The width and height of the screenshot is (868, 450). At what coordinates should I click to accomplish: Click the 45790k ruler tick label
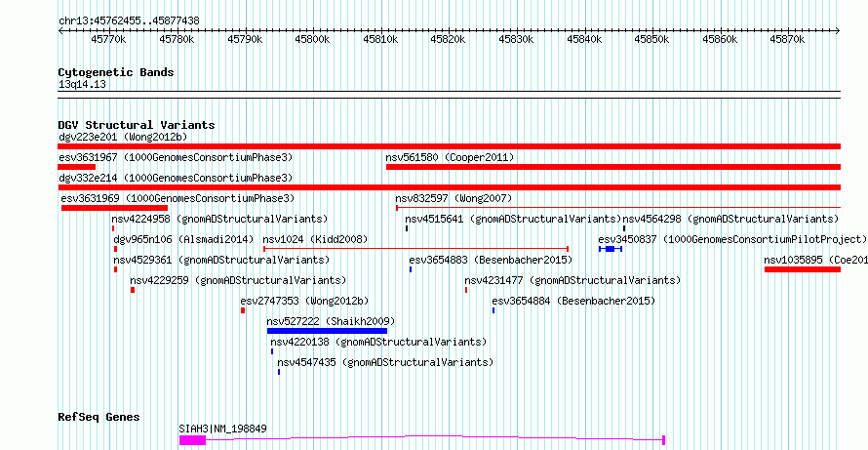tap(245, 39)
